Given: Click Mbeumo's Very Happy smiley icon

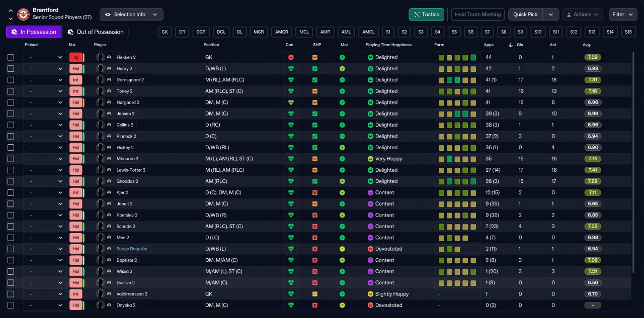Looking at the screenshot, I should (x=370, y=159).
